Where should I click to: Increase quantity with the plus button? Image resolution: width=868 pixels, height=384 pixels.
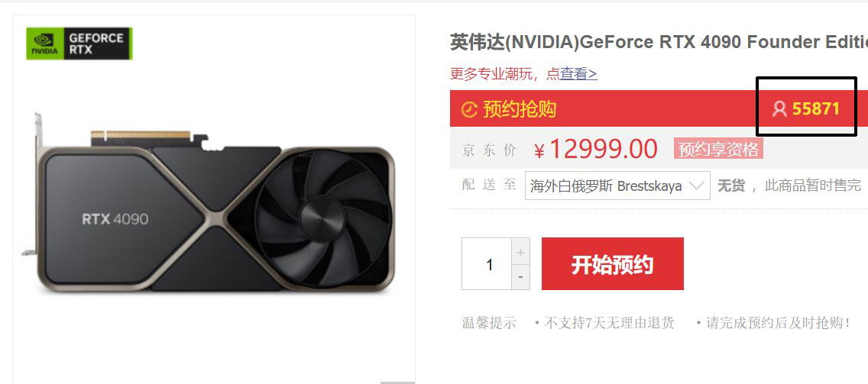point(520,253)
